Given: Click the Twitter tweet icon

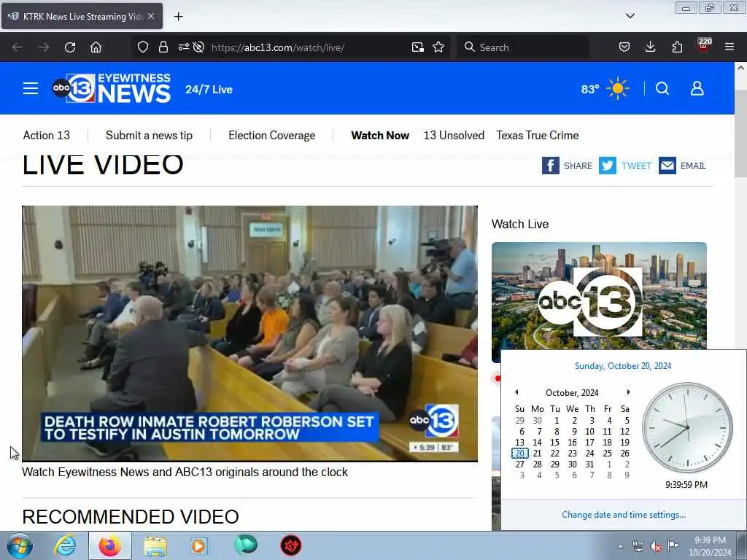Looking at the screenshot, I should tap(608, 166).
